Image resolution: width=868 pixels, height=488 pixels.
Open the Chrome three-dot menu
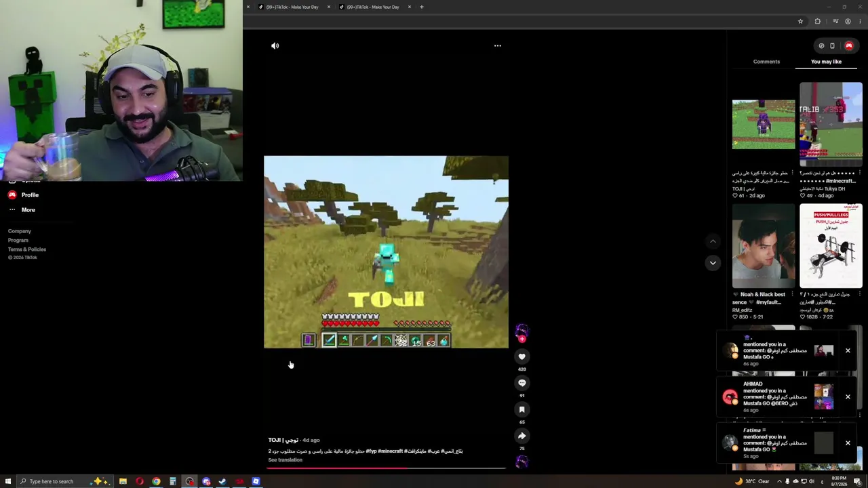click(859, 22)
